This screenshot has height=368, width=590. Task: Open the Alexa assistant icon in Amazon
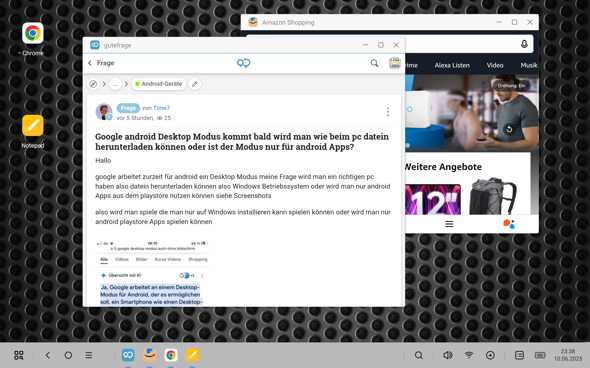tap(509, 224)
